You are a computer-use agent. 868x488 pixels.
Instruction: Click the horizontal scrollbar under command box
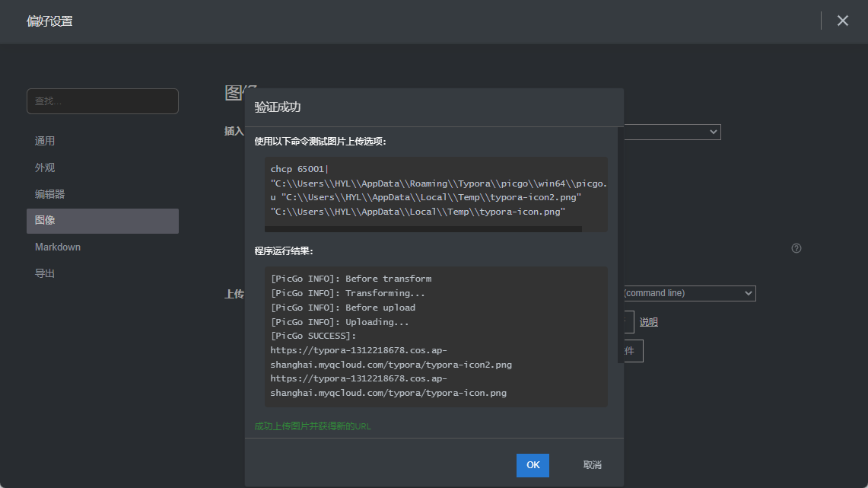tap(423, 228)
